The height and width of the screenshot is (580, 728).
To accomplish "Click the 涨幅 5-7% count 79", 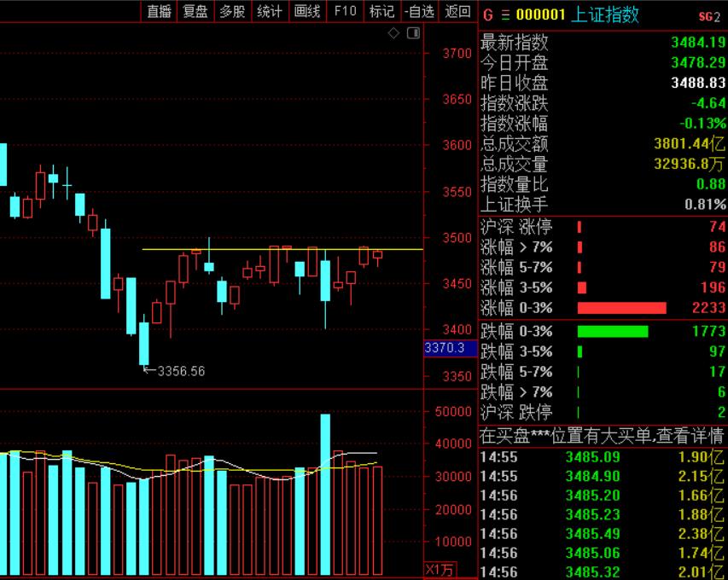I will 717,267.
